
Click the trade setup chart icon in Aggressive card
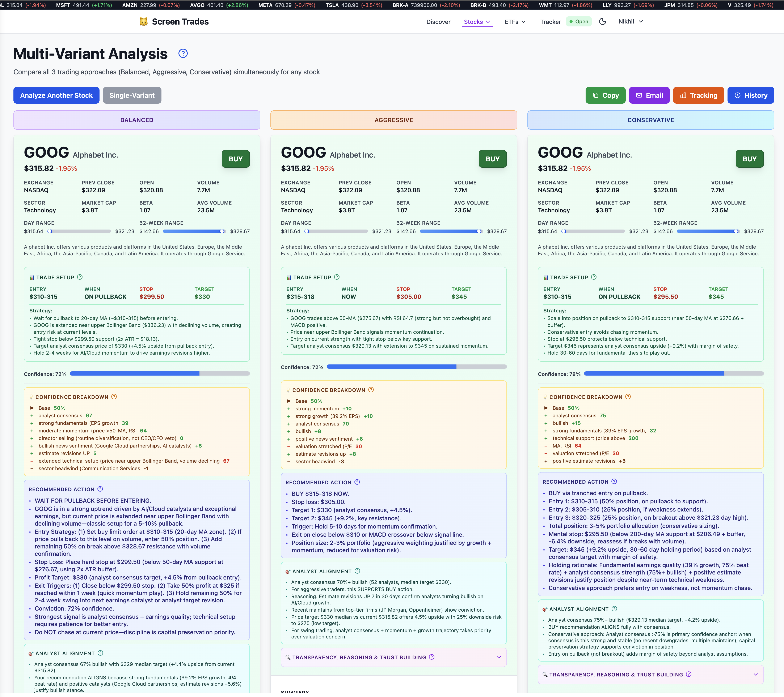coord(289,278)
